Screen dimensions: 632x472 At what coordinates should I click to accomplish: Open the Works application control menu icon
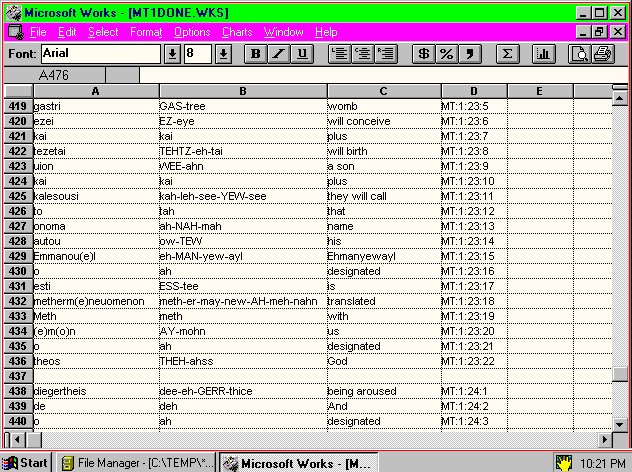(14, 13)
